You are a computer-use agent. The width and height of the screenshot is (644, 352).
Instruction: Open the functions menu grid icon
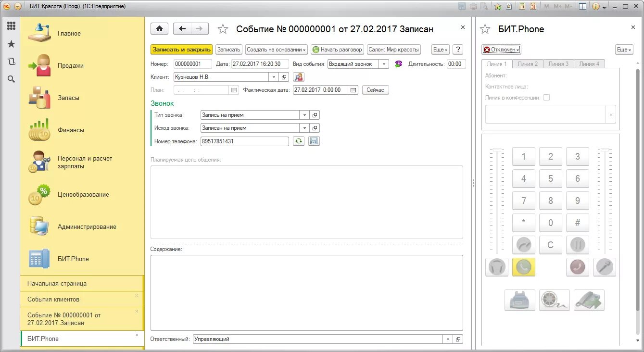11,26
